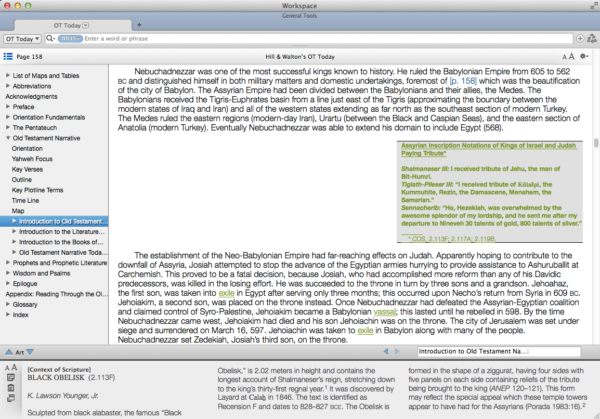Viewport: 600px width, 419px height.
Task: Open Key Plotline Terms entry
Action: (x=38, y=190)
